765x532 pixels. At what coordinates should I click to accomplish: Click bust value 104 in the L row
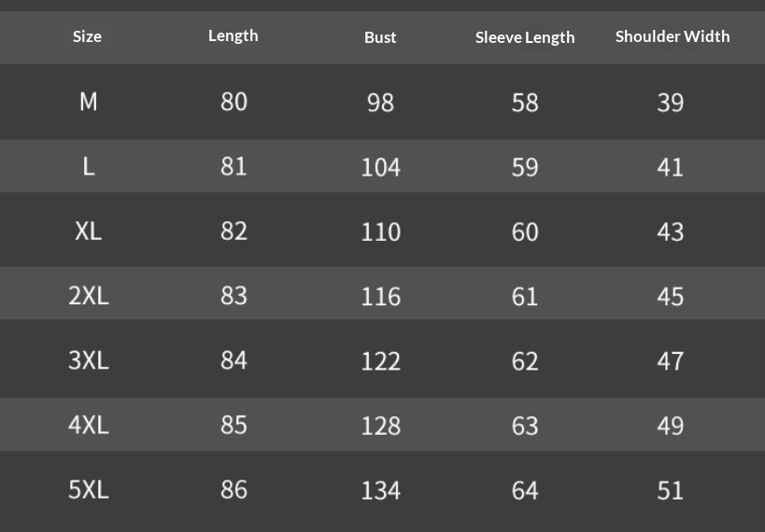click(x=380, y=167)
